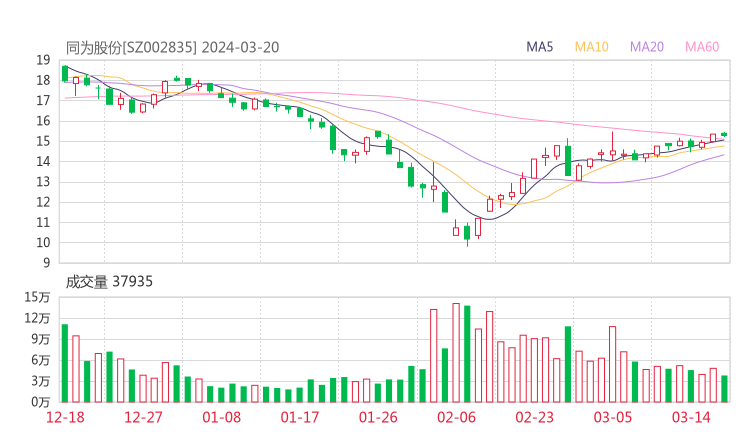Screen dimensions: 740x440
Task: Click the 03-14 date axis label
Action: click(x=691, y=417)
